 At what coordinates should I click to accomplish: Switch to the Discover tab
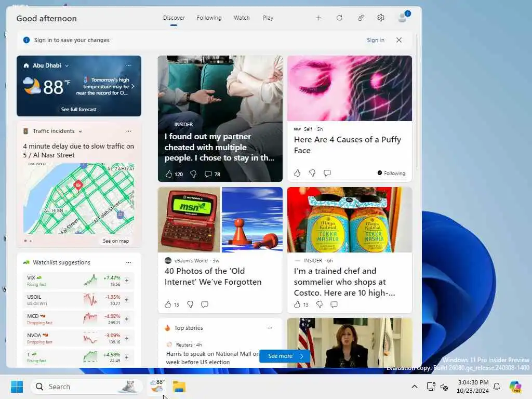[174, 18]
